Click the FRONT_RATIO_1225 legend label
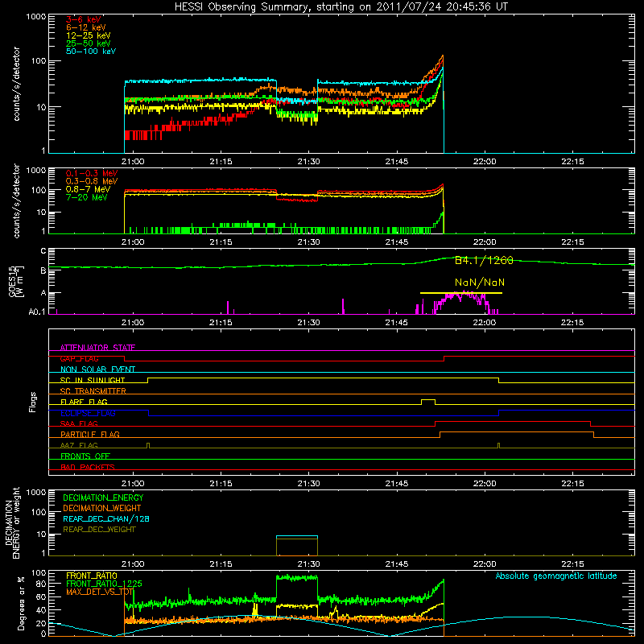The width and height of the screenshot is (644, 644). 104,584
